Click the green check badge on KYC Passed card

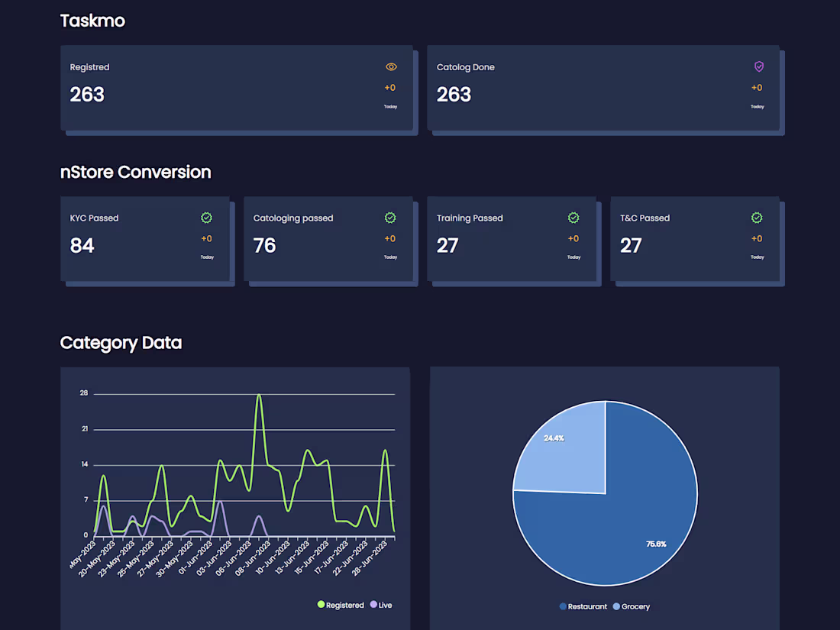(206, 218)
